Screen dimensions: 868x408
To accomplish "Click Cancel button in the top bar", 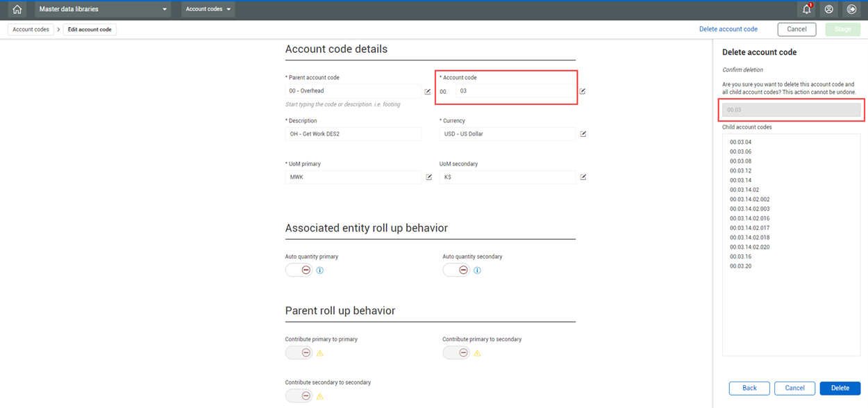I will [796, 29].
